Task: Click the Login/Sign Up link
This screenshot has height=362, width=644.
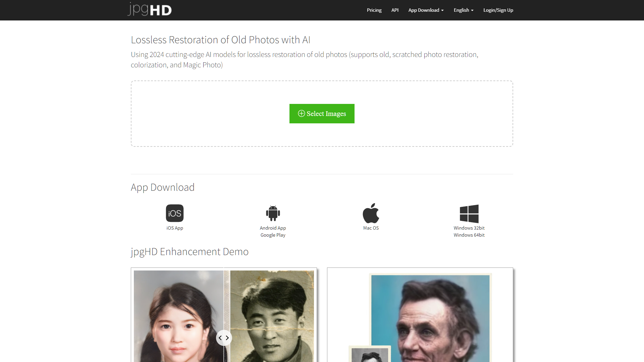Action: pos(498,10)
